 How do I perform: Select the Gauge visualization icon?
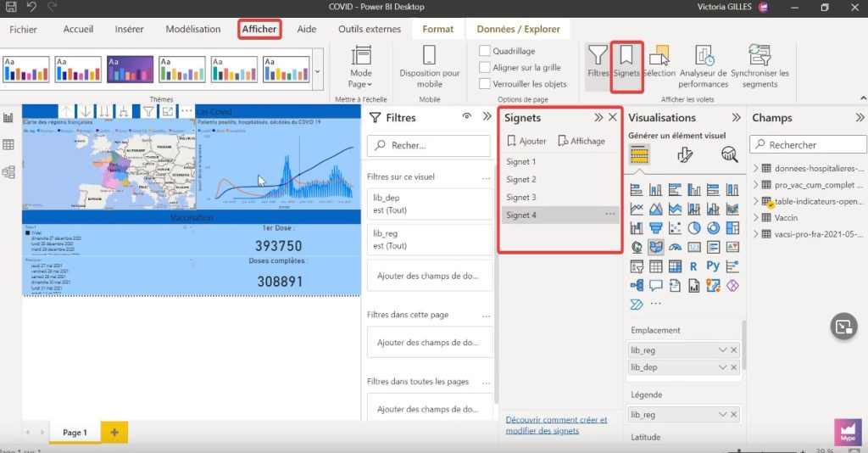[x=675, y=247]
